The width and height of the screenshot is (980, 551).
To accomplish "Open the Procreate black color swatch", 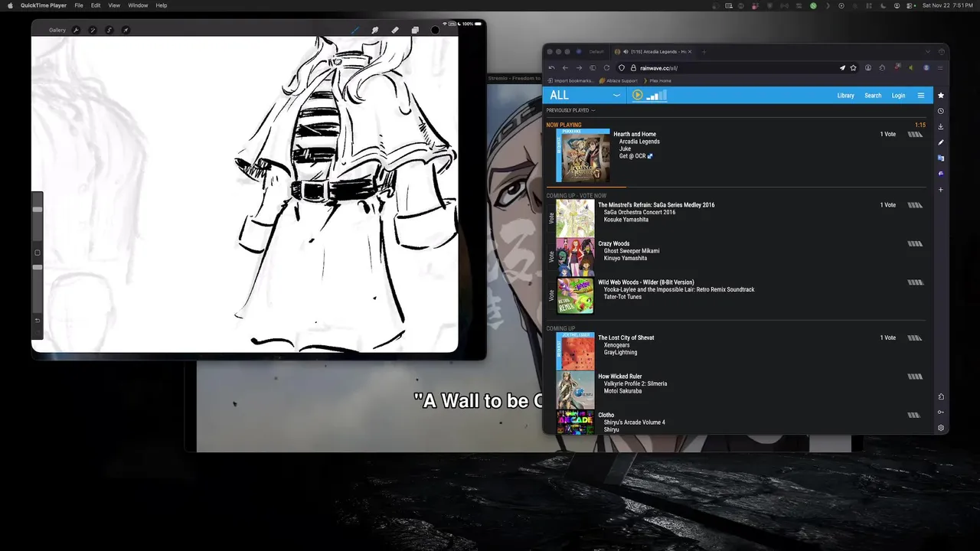I will pos(435,30).
